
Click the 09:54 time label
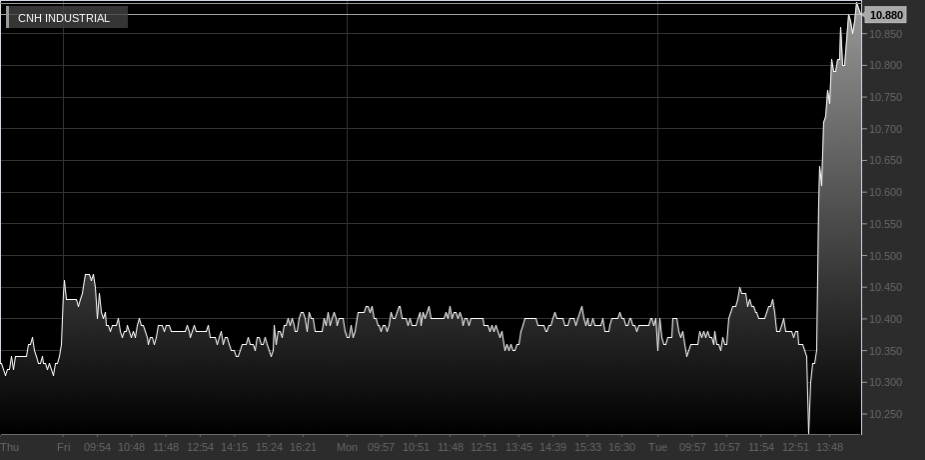coord(97,447)
